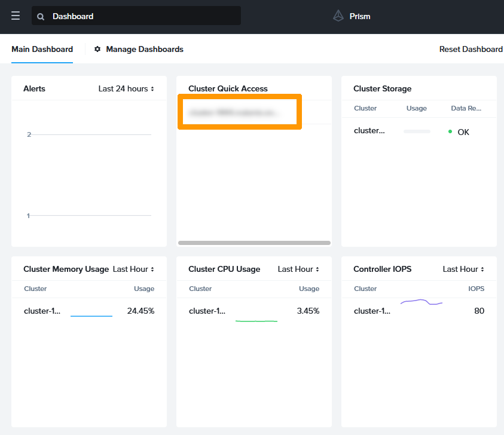Click the purple IOPS sparkline for cluster-1
Viewport: 504px width, 435px height.
coord(421,302)
